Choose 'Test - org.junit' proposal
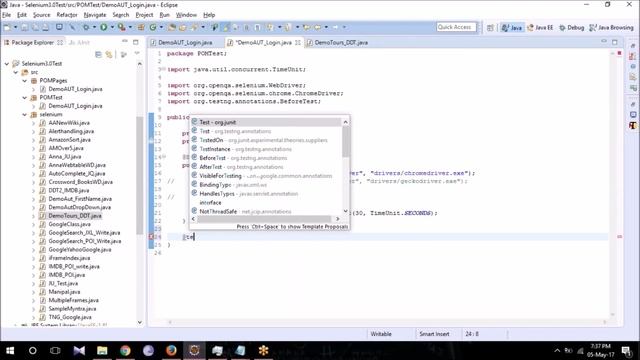Image resolution: width=640 pixels, height=360 pixels. [266, 122]
